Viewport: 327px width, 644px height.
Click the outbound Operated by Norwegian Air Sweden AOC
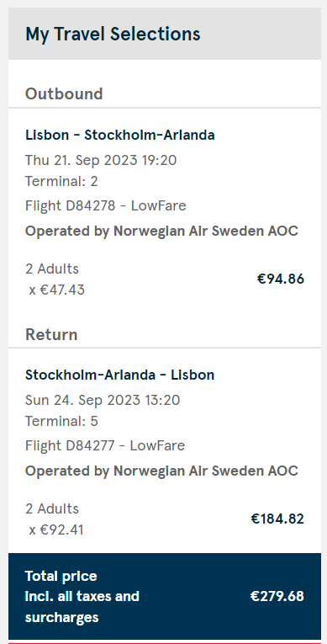click(161, 231)
